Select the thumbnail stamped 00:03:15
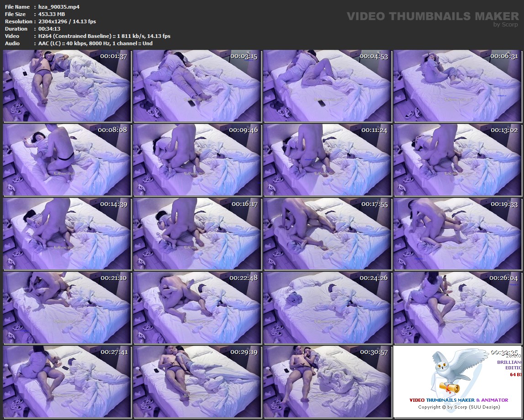This screenshot has height=420, width=524. pyautogui.click(x=197, y=86)
